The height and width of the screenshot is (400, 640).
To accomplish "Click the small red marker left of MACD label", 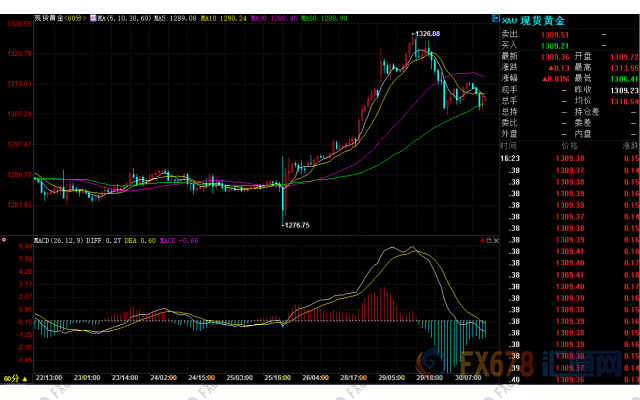I will click(5, 241).
